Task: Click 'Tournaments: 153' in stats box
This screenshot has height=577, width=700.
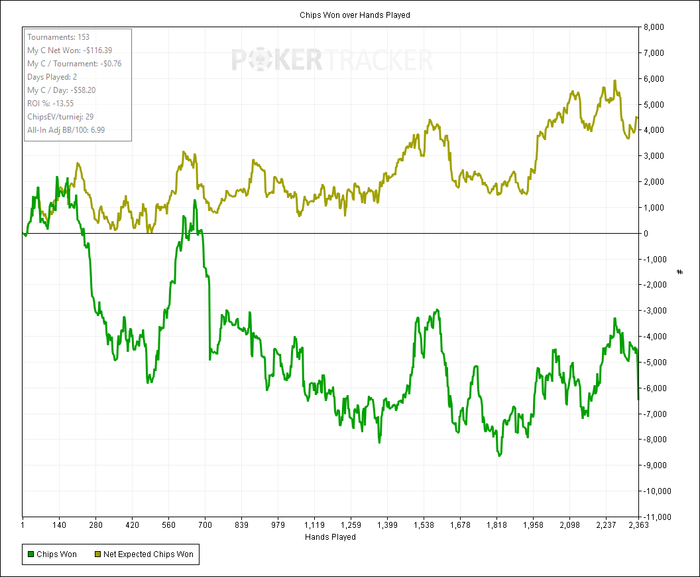Action: pos(58,37)
